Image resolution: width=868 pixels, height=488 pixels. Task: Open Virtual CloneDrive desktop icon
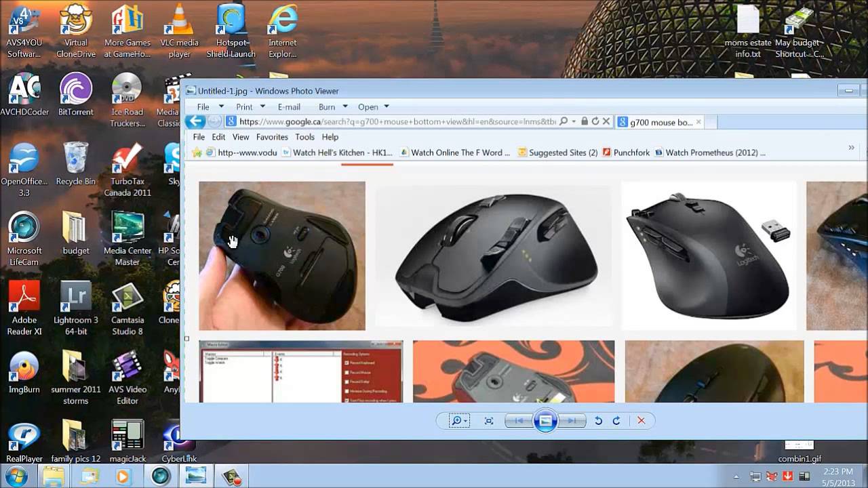coord(76,32)
